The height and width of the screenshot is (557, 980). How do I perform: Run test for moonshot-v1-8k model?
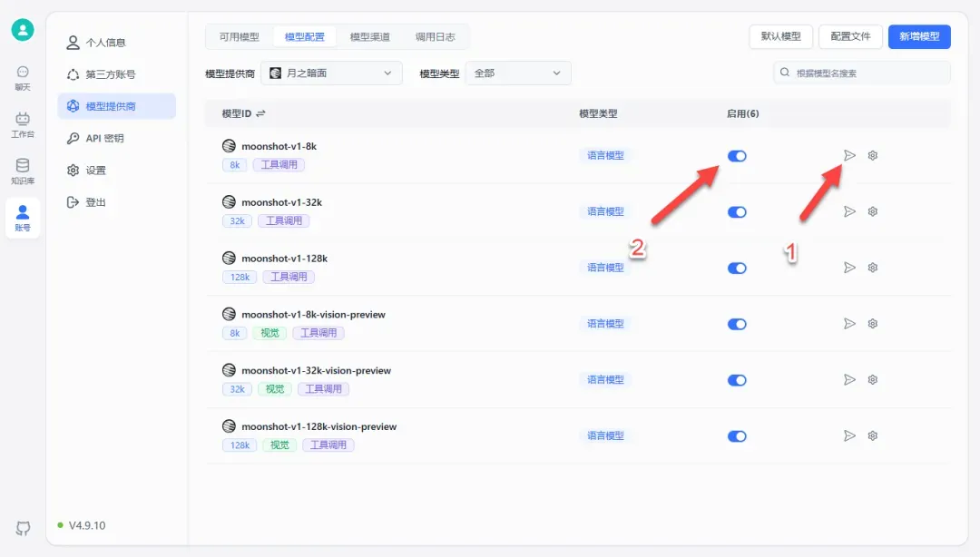tap(849, 155)
